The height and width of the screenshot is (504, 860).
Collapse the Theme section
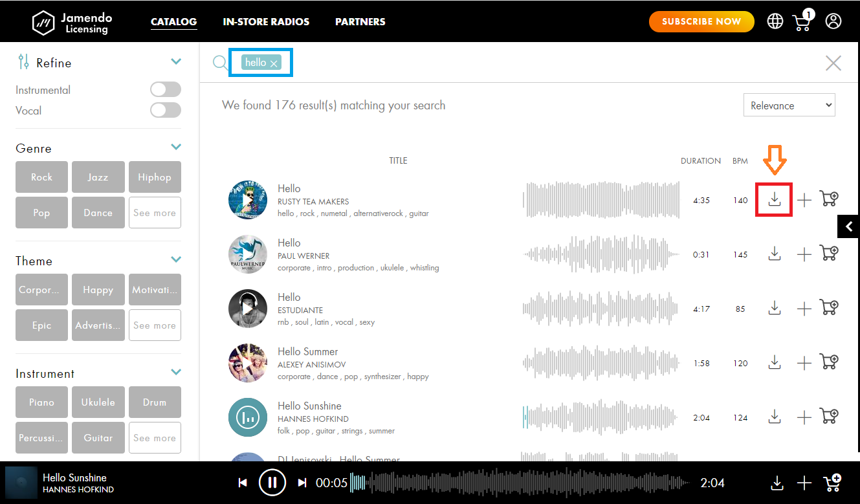176,259
